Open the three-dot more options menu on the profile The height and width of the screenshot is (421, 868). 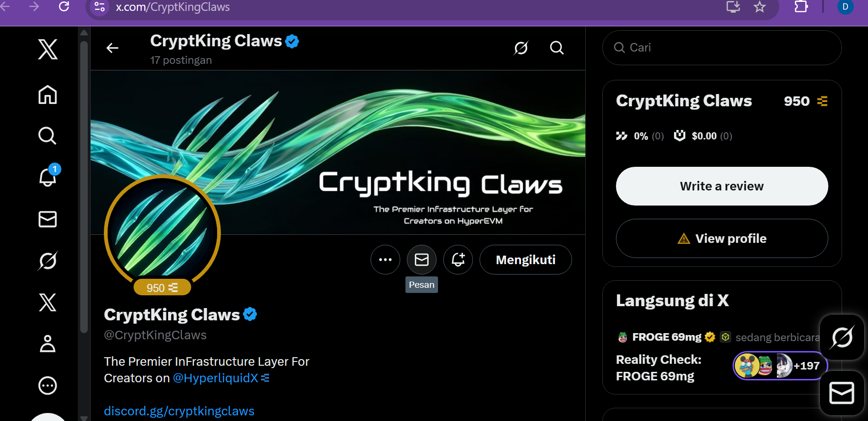click(385, 259)
